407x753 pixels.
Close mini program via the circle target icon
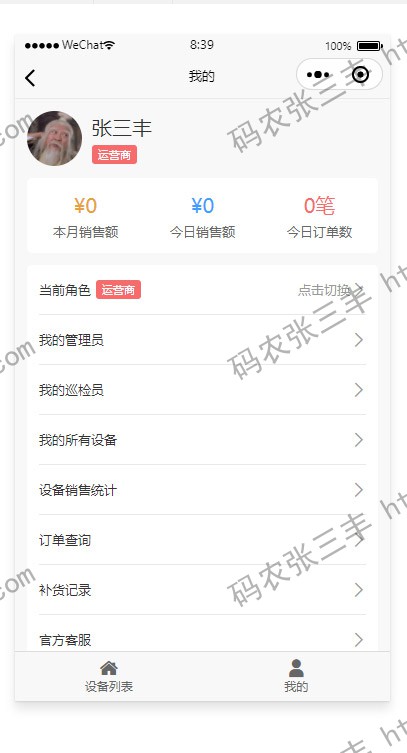pos(360,75)
